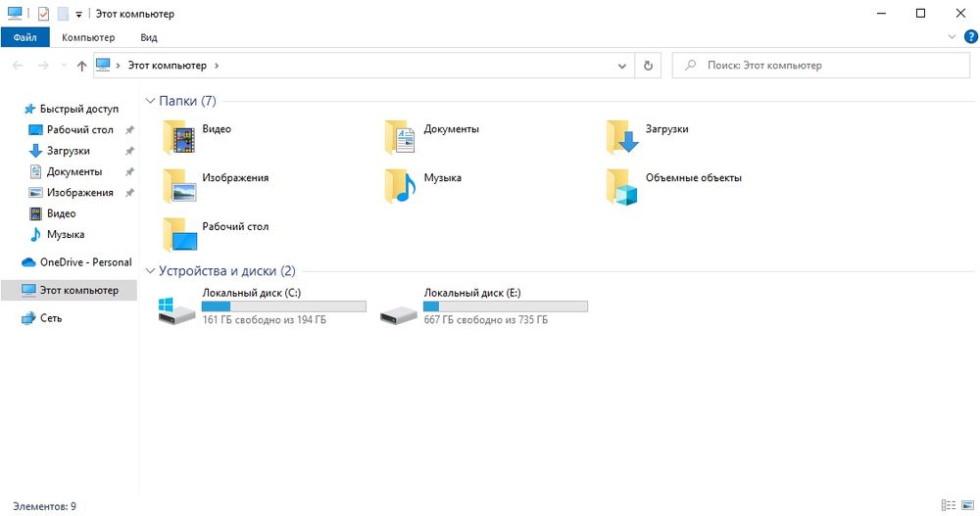Screen dimensions: 980x516
Task: Open the Видео folder icon in Папки
Action: click(179, 137)
